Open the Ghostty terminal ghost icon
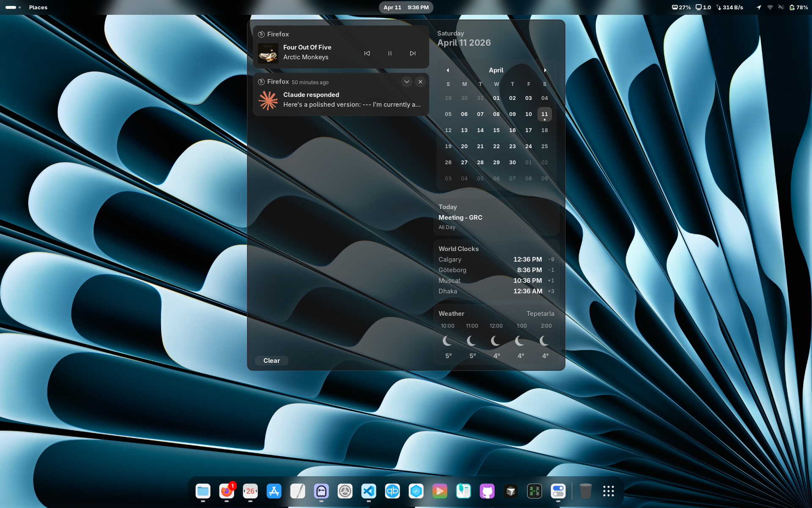The width and height of the screenshot is (812, 508). pyautogui.click(x=321, y=491)
